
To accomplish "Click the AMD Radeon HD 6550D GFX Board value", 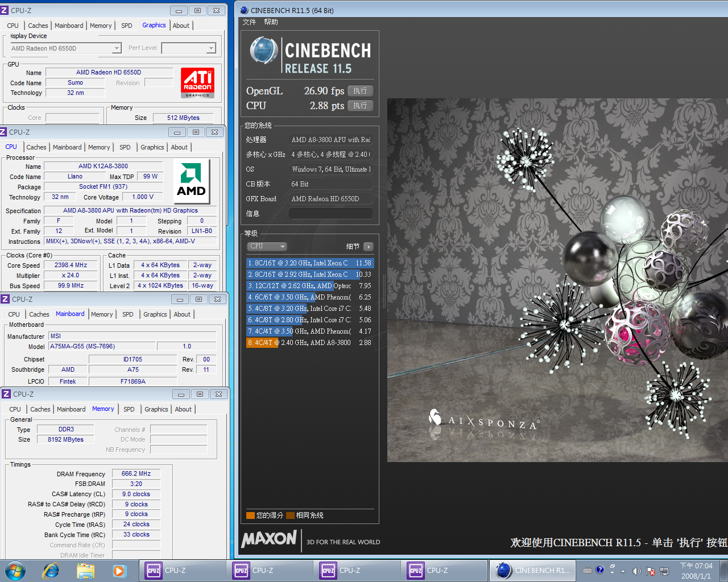I will pos(331,199).
